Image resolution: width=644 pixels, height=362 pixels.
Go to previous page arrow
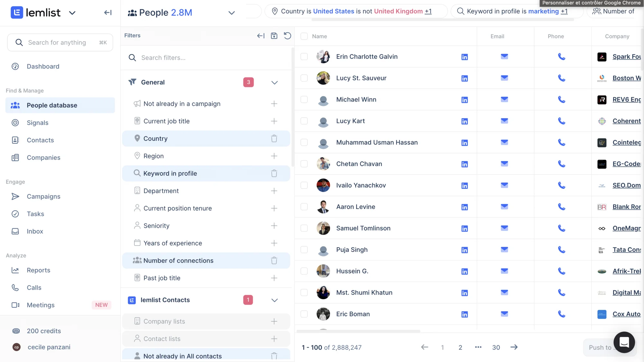point(424,347)
